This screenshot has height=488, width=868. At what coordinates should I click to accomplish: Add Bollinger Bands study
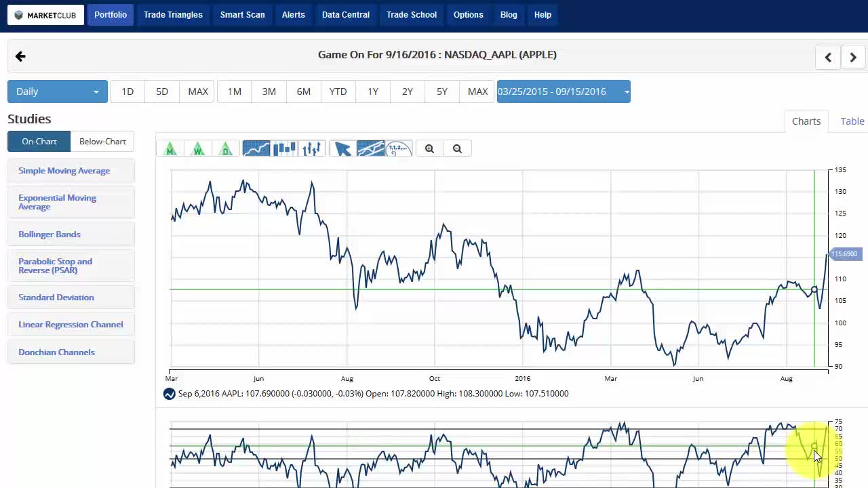(71, 235)
